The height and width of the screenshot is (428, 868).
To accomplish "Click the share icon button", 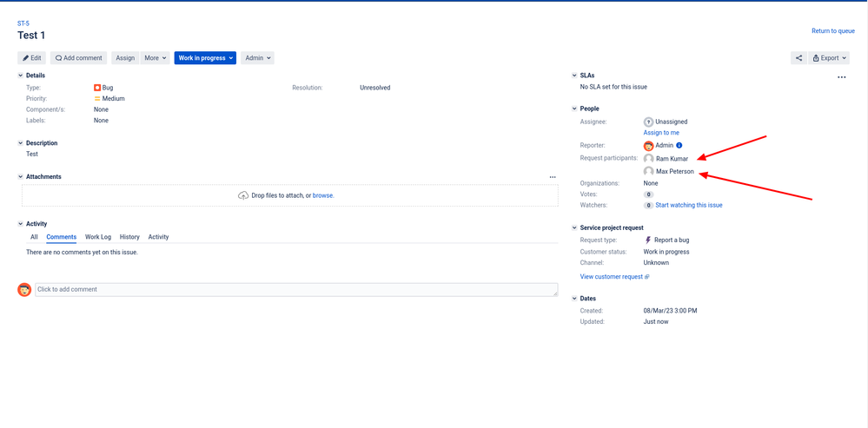I will [x=798, y=58].
